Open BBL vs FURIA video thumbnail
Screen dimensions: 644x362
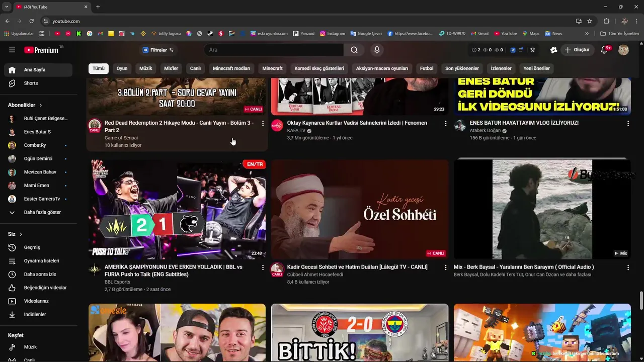pos(177,209)
